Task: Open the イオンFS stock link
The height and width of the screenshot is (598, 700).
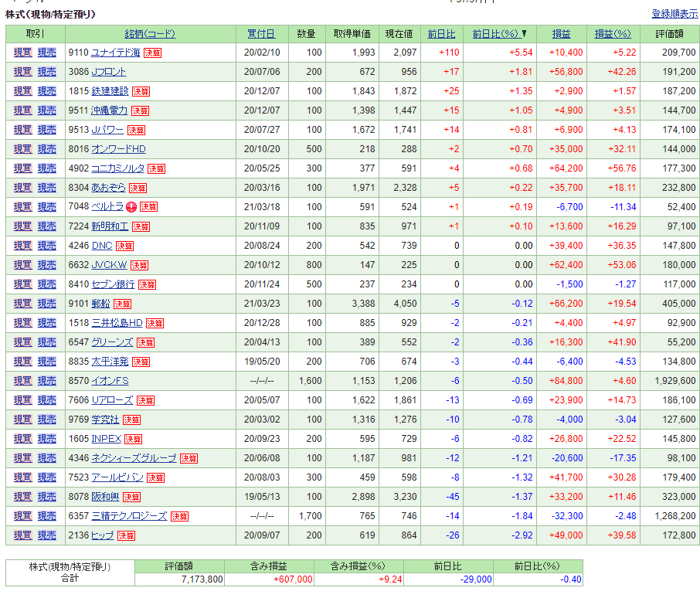Action: coord(110,381)
